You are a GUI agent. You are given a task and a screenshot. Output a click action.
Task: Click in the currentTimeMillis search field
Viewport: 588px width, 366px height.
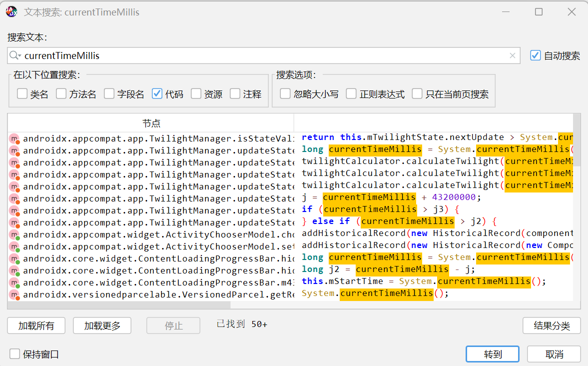(250, 55)
